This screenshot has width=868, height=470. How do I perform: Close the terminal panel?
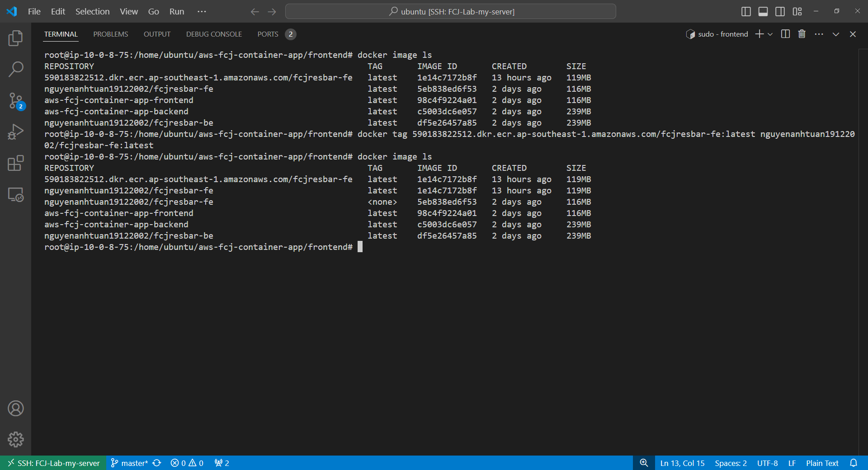(853, 34)
